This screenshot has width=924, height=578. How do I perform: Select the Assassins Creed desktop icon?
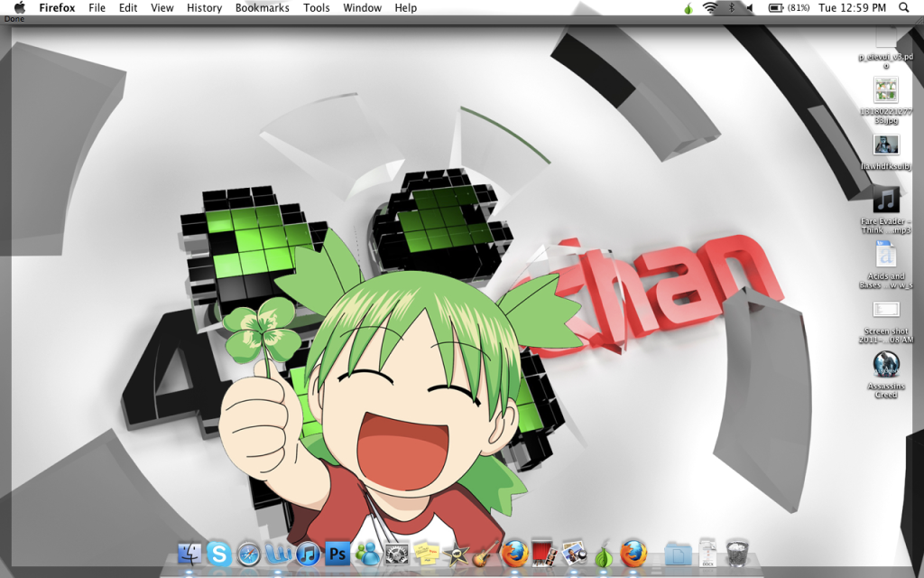(886, 375)
